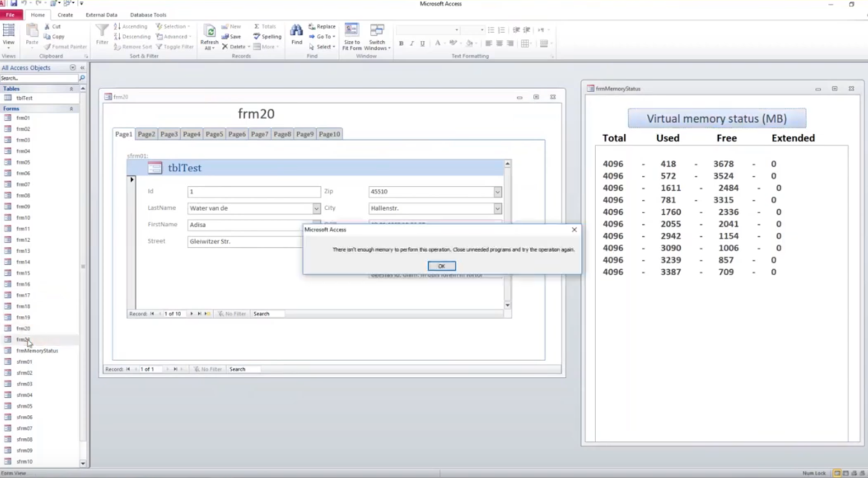Click Replace in the Find group
This screenshot has height=478, width=868.
pyautogui.click(x=322, y=26)
